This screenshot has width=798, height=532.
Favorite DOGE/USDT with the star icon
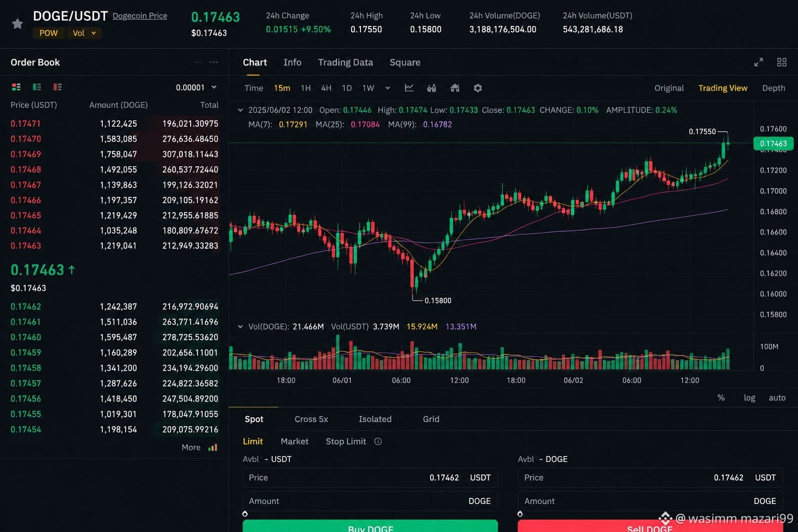[x=17, y=24]
